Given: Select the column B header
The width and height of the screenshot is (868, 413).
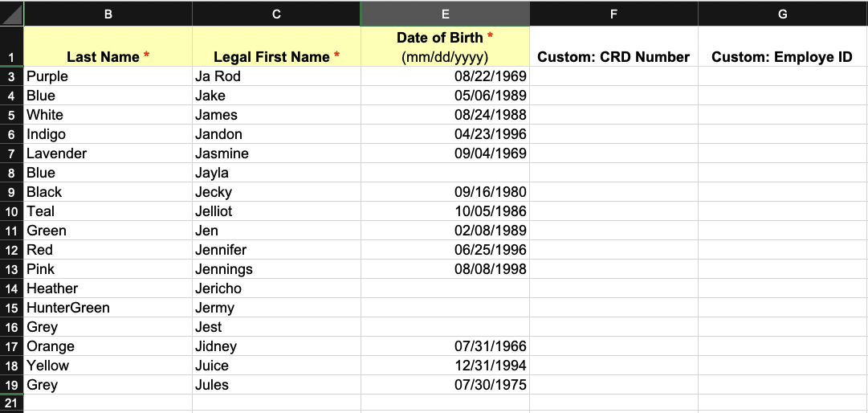Looking at the screenshot, I should click(x=108, y=13).
